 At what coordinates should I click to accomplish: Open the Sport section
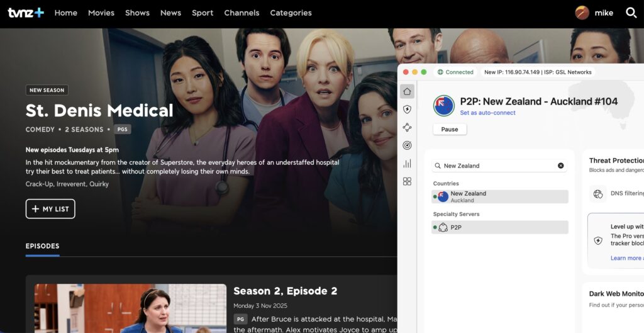pos(203,13)
